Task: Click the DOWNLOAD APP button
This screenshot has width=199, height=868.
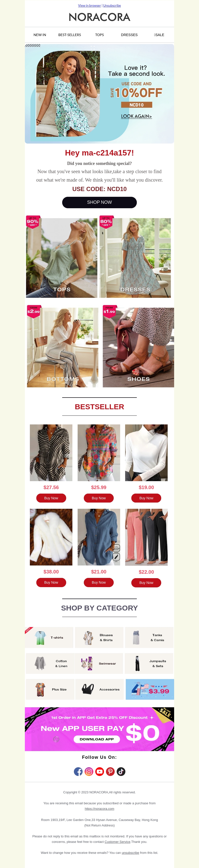Action: (x=97, y=739)
